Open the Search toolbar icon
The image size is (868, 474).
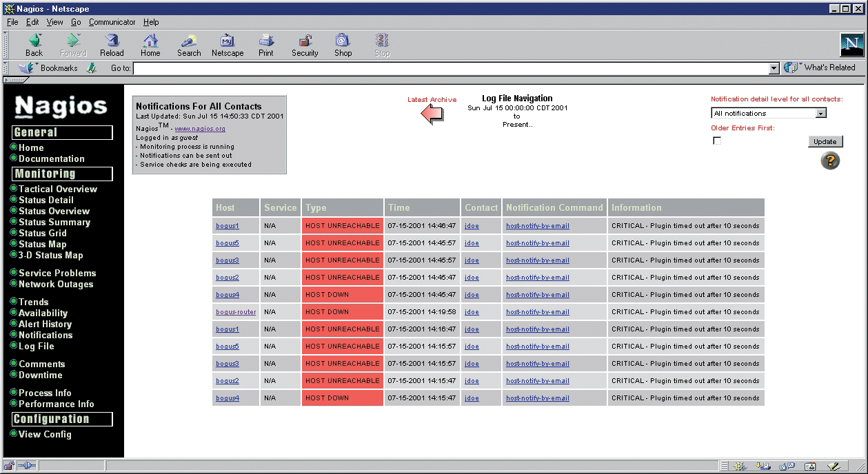click(x=189, y=45)
